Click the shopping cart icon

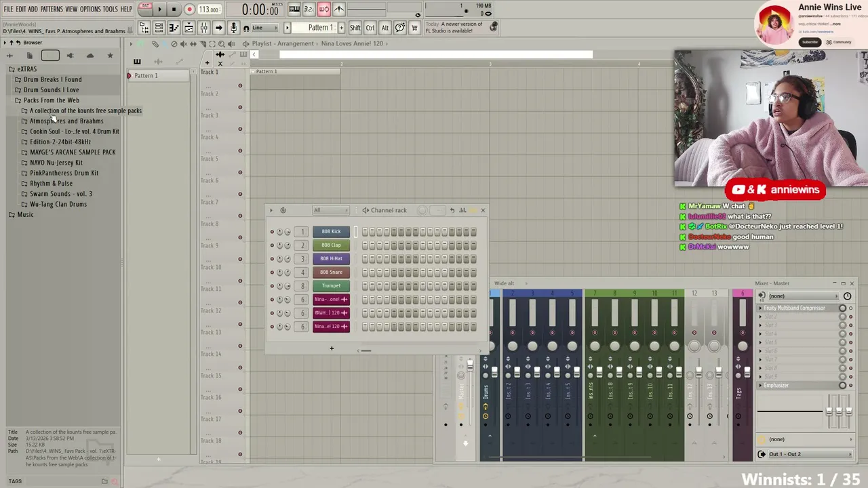[x=414, y=28]
